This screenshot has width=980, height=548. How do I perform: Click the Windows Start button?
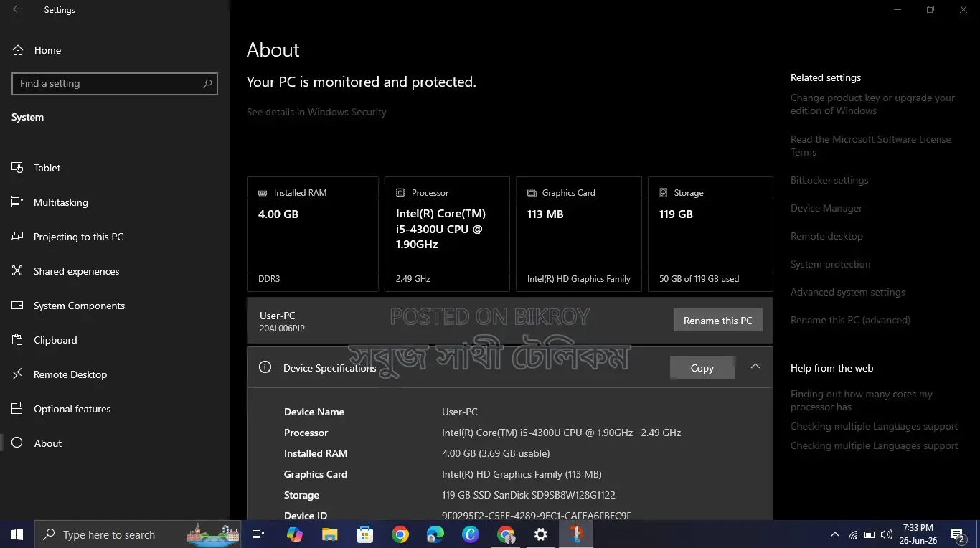[x=17, y=534]
